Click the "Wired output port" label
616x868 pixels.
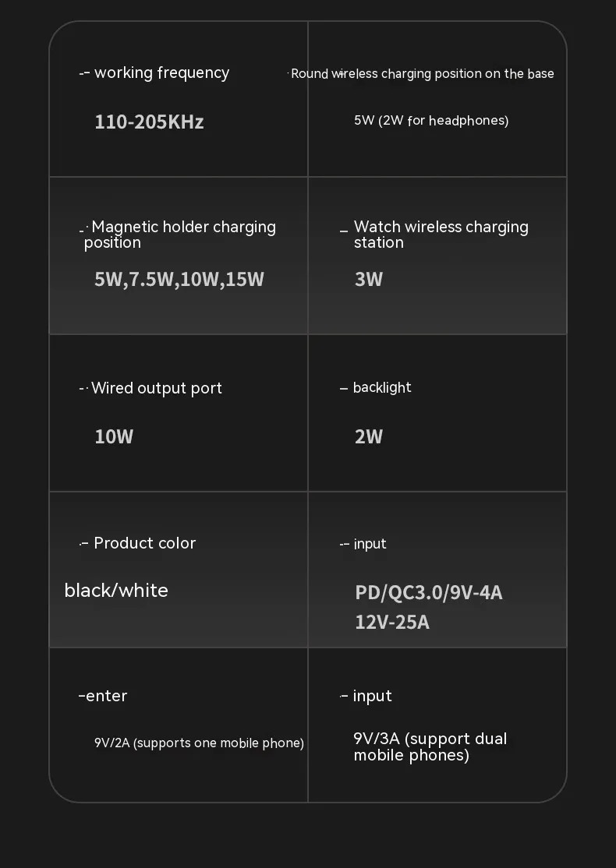pyautogui.click(x=156, y=388)
